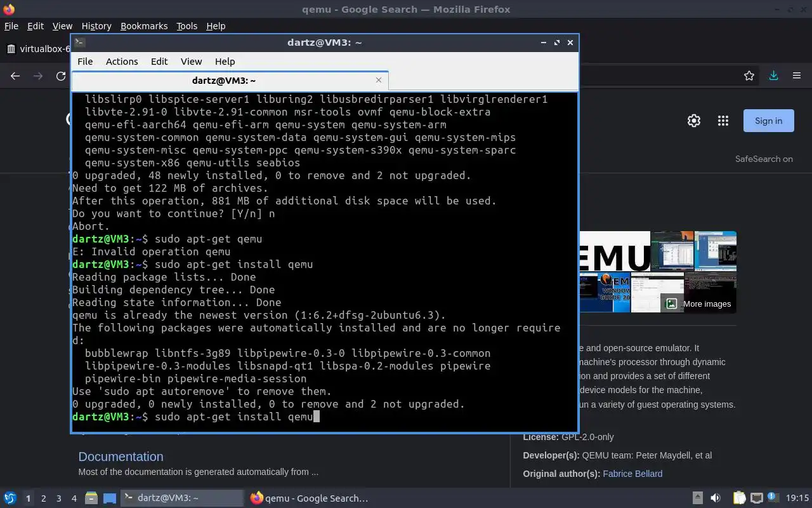Open the Firefox File menu
Screen dimensions: 812x508
click(11, 26)
